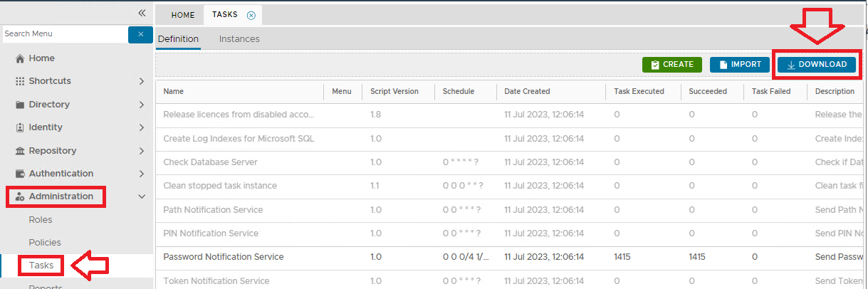Click the Home house icon in sidebar
This screenshot has height=289, width=868.
pyautogui.click(x=20, y=58)
